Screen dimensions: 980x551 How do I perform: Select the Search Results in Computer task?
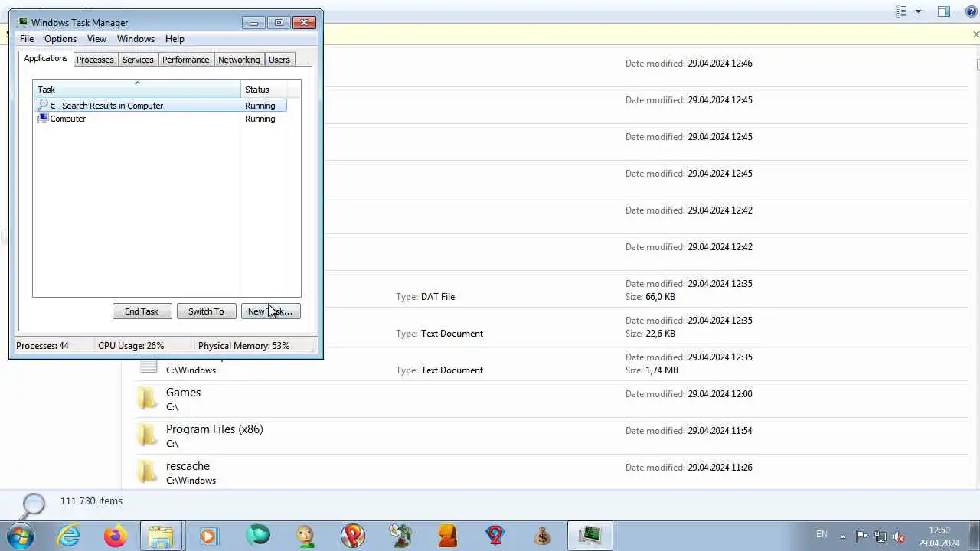click(161, 106)
